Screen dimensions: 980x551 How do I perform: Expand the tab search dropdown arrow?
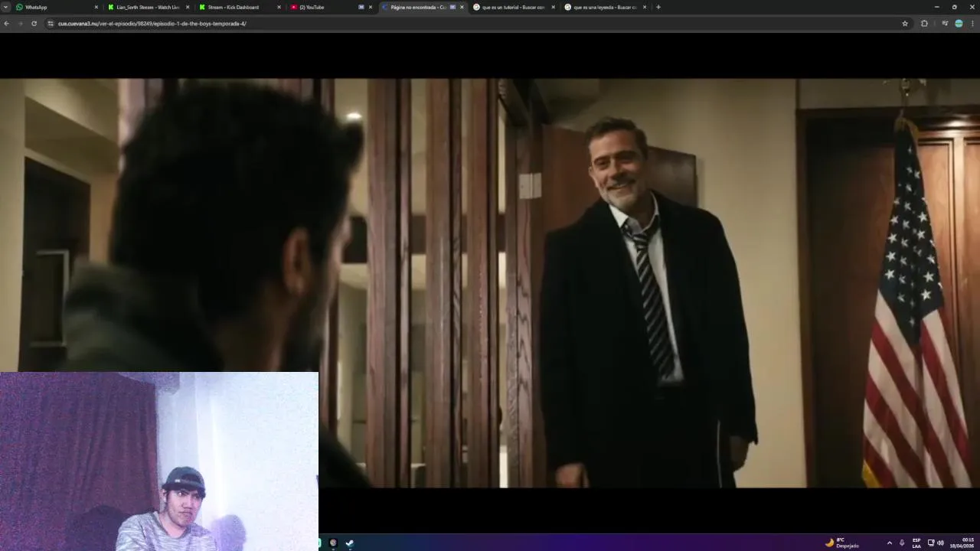(6, 7)
